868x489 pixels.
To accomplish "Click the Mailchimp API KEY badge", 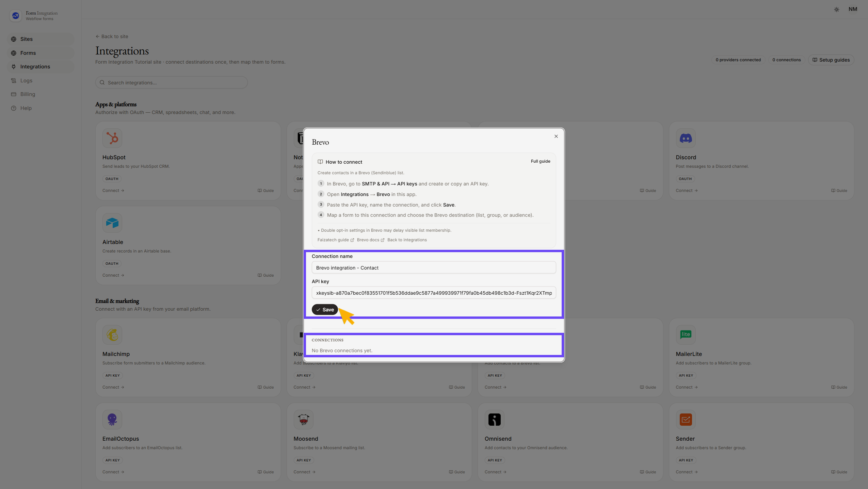I will tap(113, 375).
